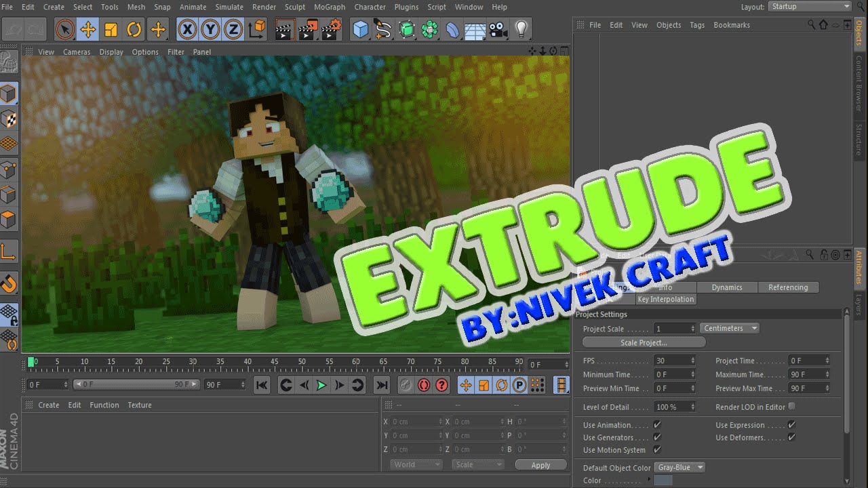Go to end of timeline
The height and width of the screenshot is (488, 868).
382,385
